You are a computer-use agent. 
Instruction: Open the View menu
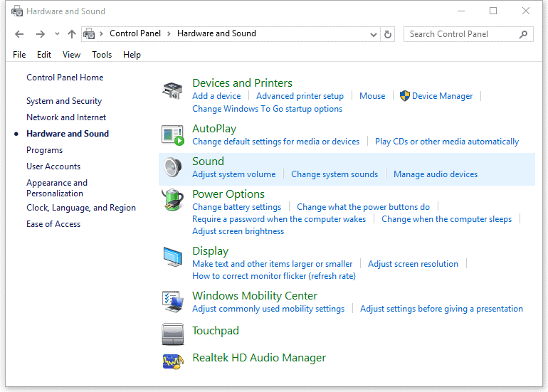[x=71, y=55]
